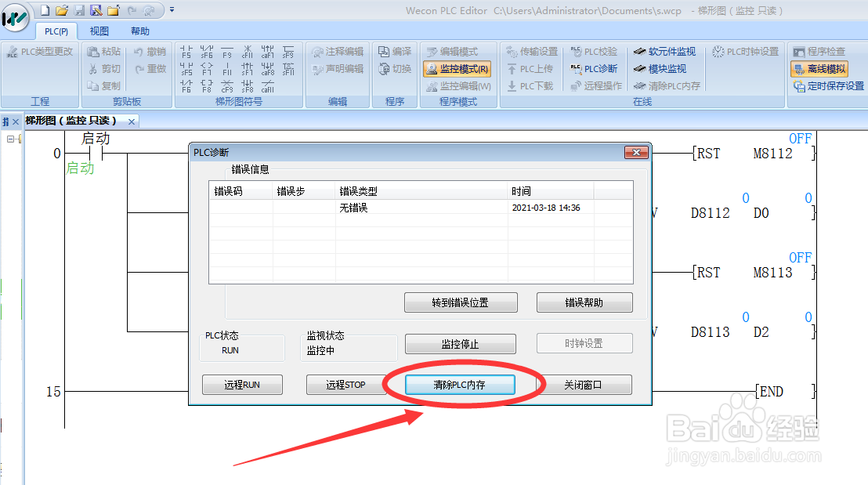Insert rising edge sF7 symbol
Screen dimensions: 868x485
coord(248,69)
